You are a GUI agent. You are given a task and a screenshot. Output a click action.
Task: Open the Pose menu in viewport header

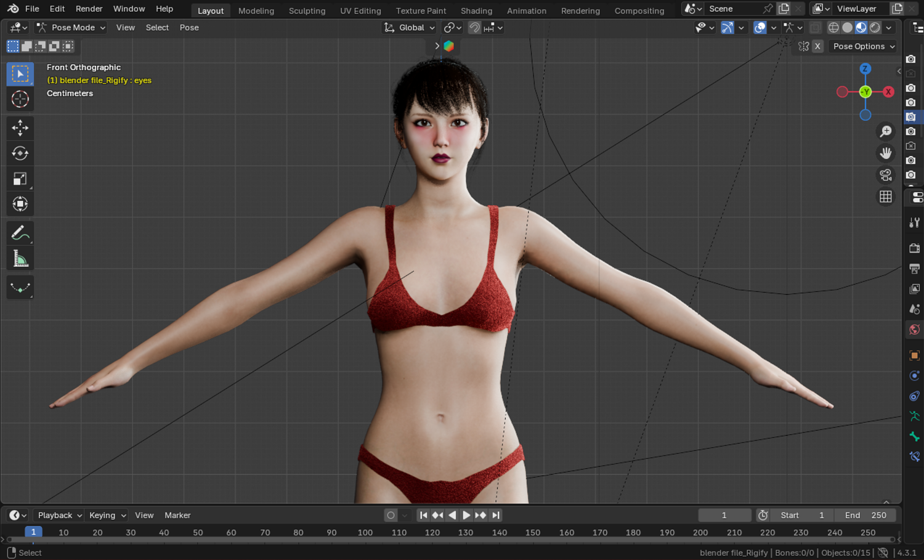point(189,28)
